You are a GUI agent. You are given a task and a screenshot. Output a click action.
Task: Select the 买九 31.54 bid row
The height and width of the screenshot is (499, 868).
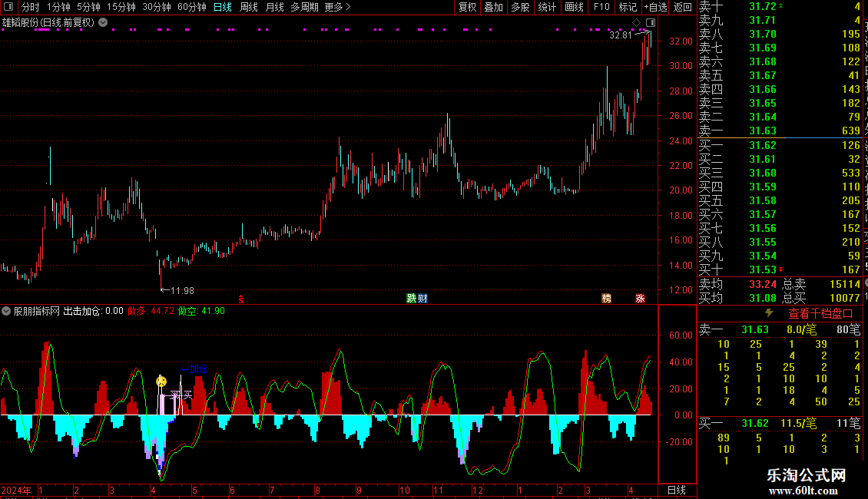point(780,256)
